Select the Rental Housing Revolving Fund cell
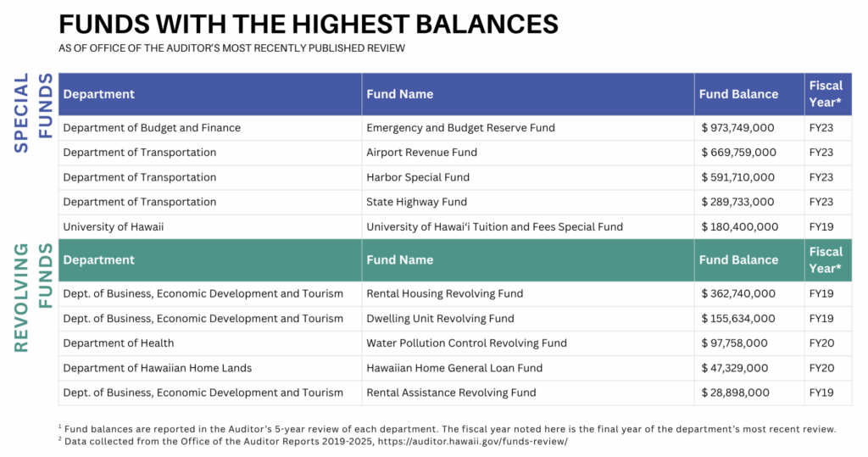Screen dimensions: 868x457 point(444,293)
